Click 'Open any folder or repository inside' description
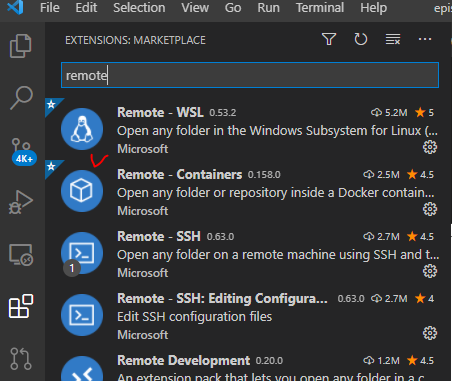Viewport: 452px width, 381px height. click(276, 193)
